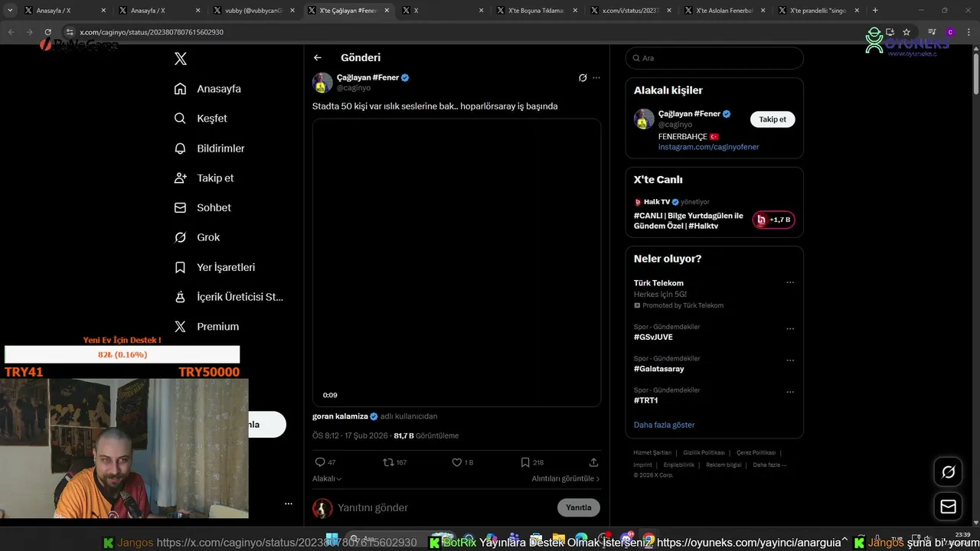Click Daha fazla göster link
The image size is (980, 551).
664,425
